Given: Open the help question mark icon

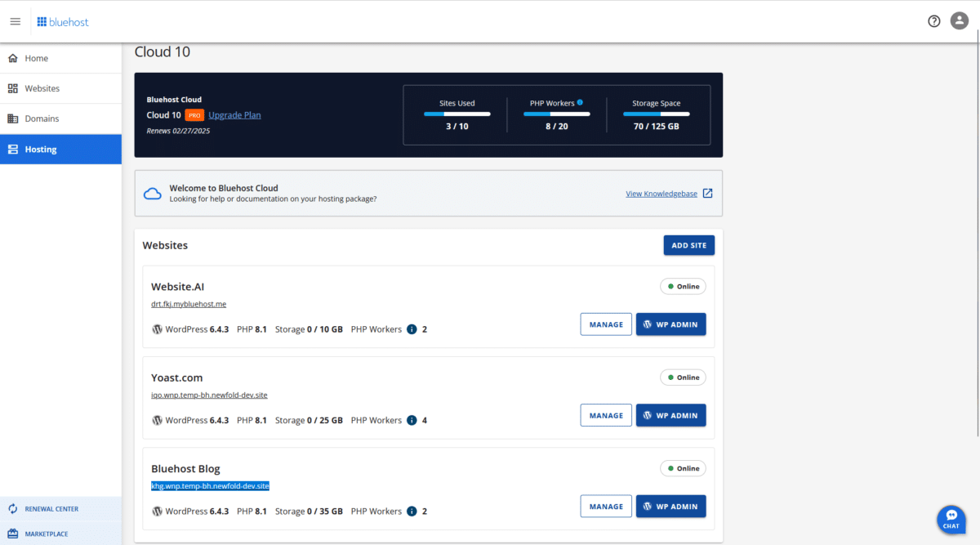Looking at the screenshot, I should pos(934,21).
